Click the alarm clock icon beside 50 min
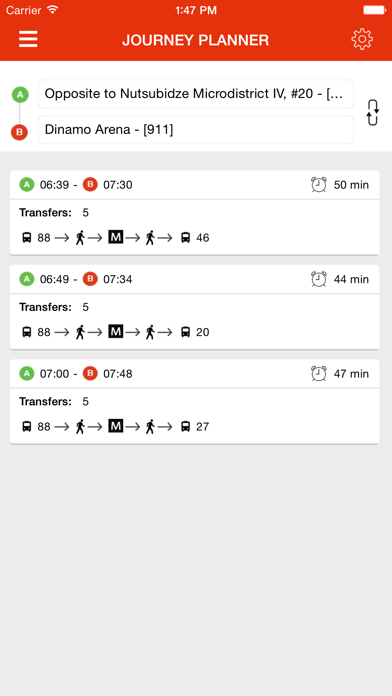This screenshot has width=392, height=696. point(319,185)
